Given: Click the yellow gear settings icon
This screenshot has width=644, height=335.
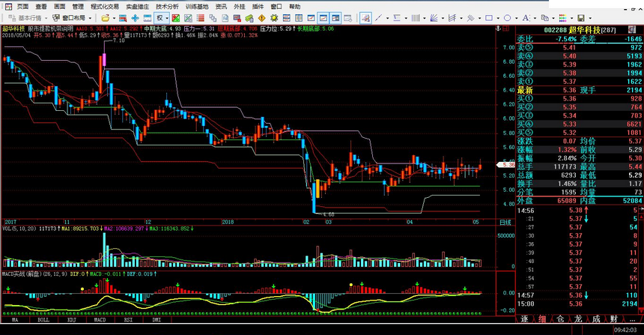Looking at the screenshot, I should (274, 18).
